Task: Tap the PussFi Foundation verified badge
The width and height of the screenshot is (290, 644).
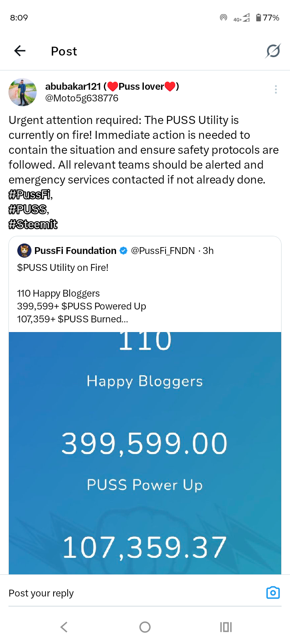Action: pos(124,251)
